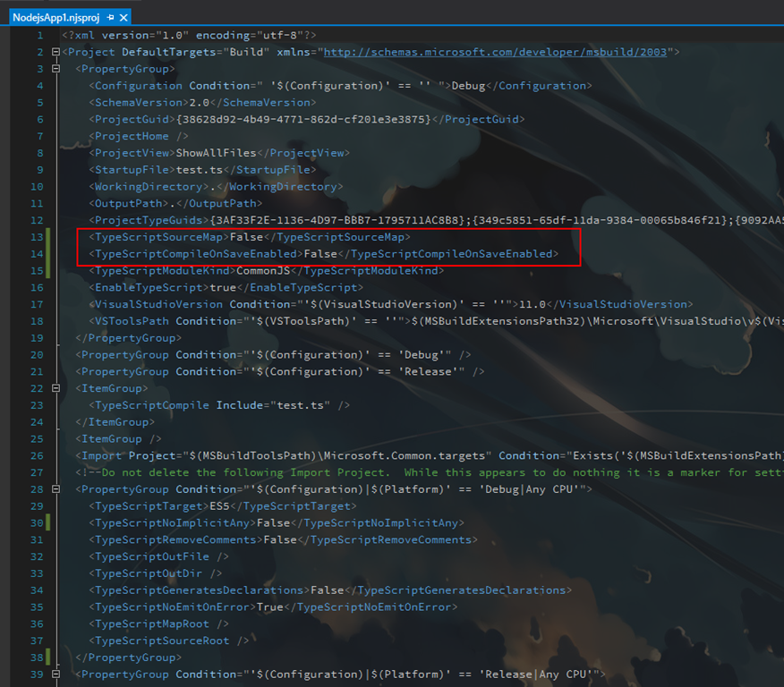
Task: Click the xml version declaration on line 1
Action: click(x=189, y=36)
